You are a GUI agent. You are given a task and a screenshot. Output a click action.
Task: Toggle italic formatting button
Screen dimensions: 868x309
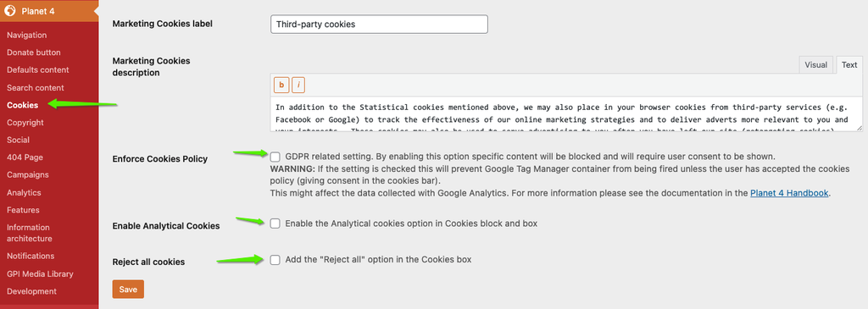tap(298, 86)
